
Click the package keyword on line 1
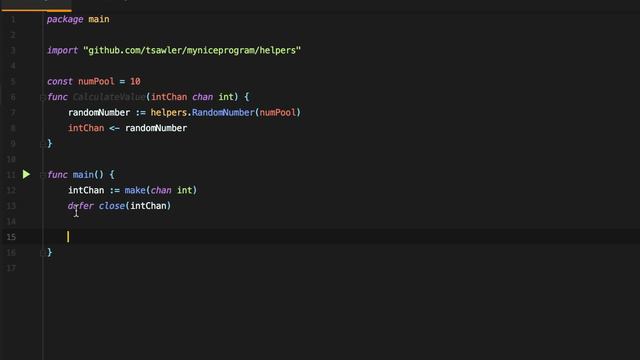(65, 19)
